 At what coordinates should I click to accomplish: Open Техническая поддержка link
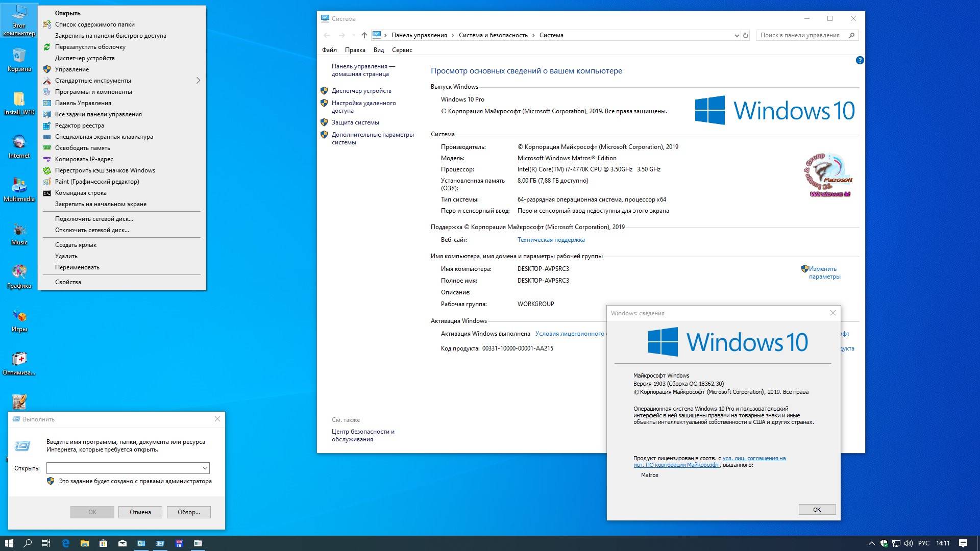pyautogui.click(x=551, y=240)
